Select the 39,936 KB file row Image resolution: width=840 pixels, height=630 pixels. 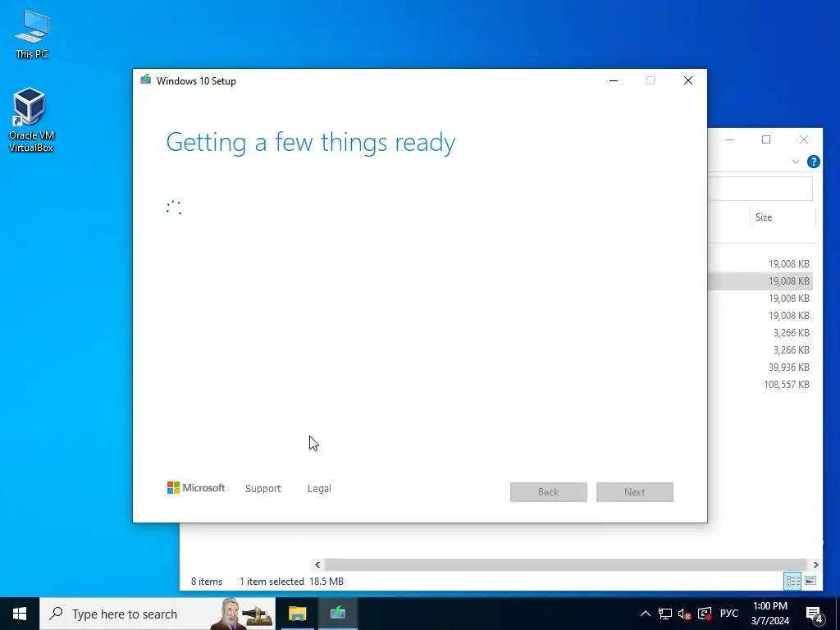(760, 367)
